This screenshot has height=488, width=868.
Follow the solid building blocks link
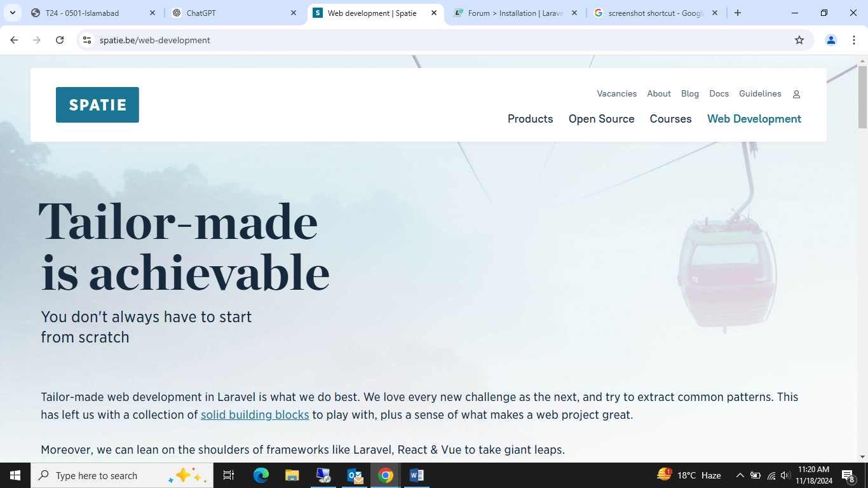pos(255,415)
